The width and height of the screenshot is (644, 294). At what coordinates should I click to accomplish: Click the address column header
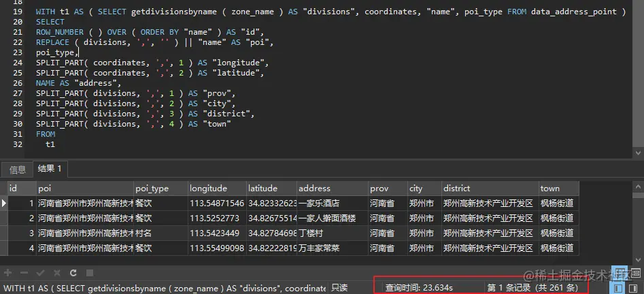[333, 189]
